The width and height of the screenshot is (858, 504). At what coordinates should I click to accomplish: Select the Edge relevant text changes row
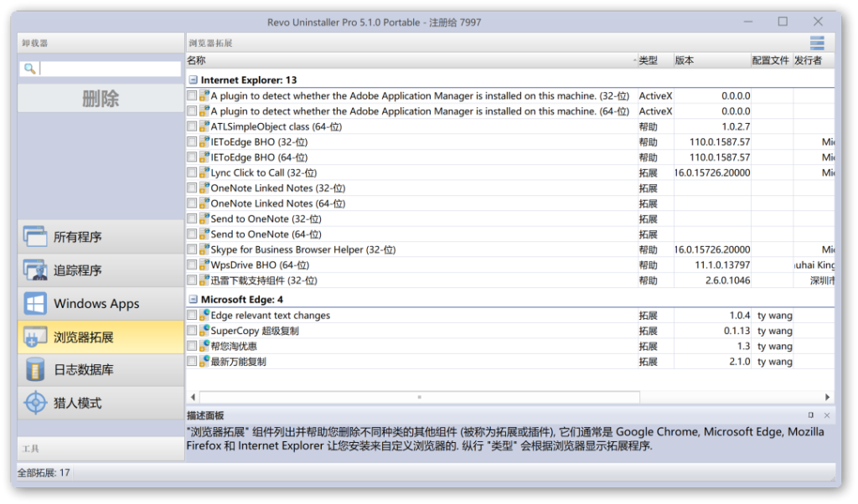pos(510,315)
